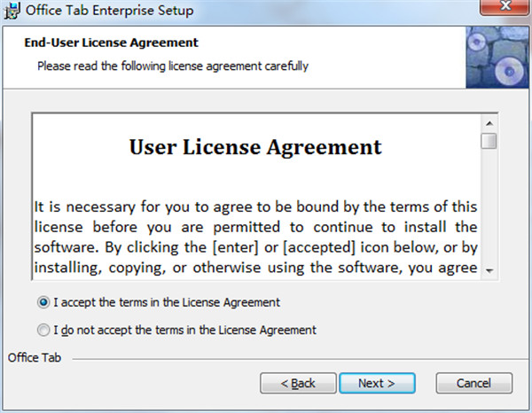Cancel the setup wizard
The height and width of the screenshot is (413, 532).
click(474, 383)
